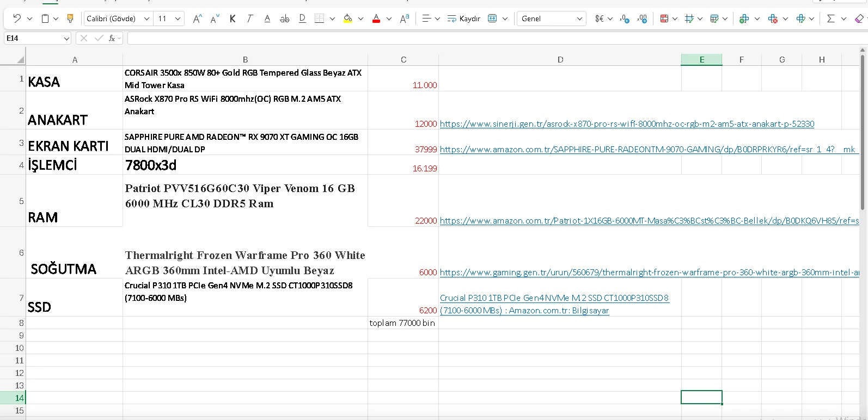Activate the Format Painter brush
The width and height of the screenshot is (868, 420).
click(x=70, y=18)
